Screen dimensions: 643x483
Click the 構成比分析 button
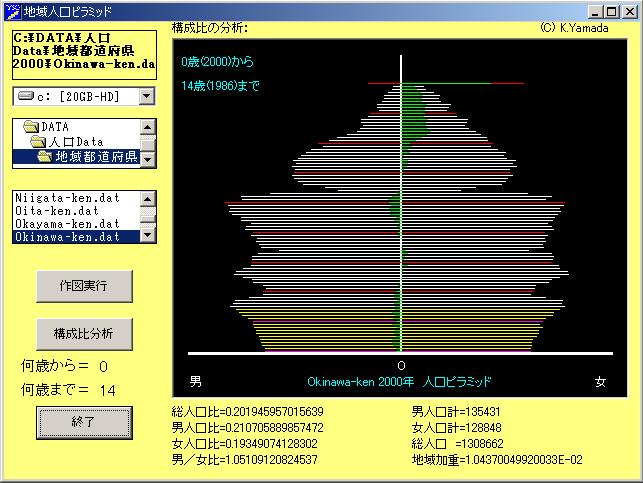click(x=84, y=334)
